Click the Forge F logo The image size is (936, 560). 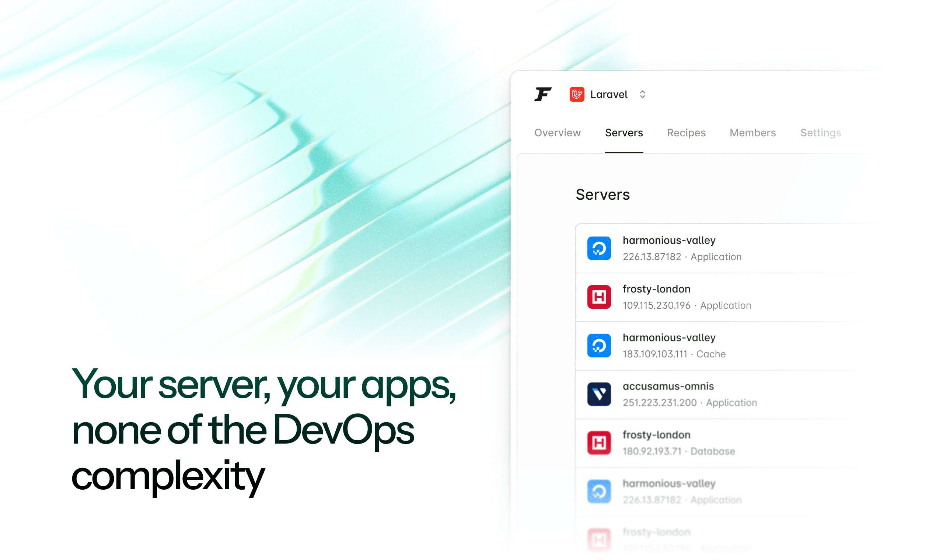coord(543,94)
